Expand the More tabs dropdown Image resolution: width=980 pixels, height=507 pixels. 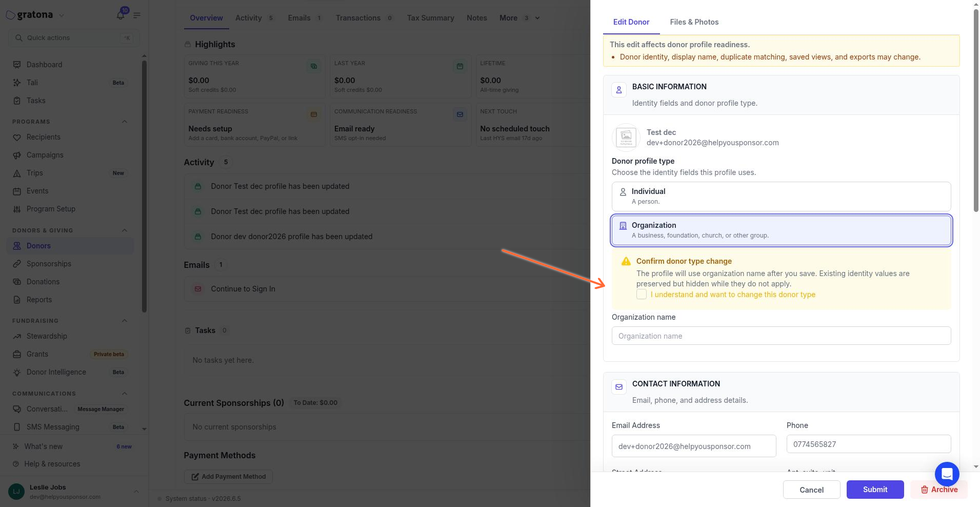click(519, 18)
